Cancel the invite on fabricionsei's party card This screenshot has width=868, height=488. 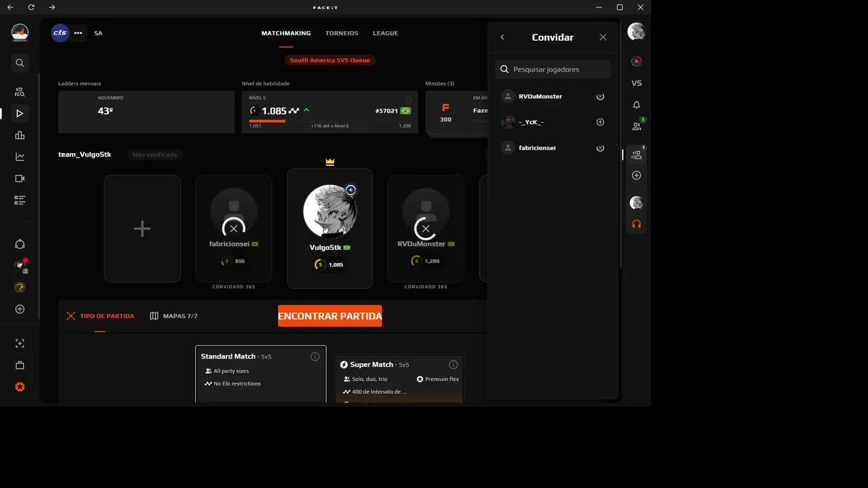coord(234,228)
